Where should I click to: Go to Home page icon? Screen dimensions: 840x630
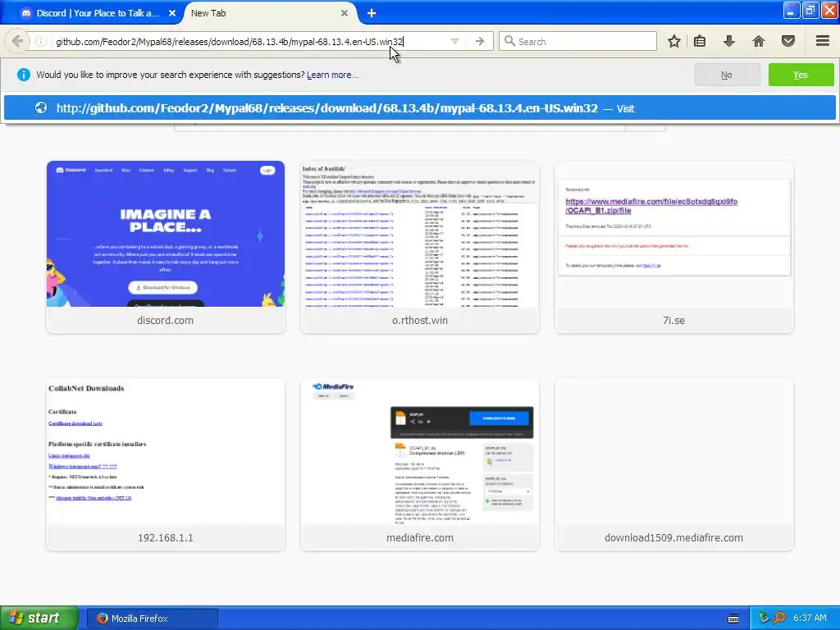coord(759,41)
